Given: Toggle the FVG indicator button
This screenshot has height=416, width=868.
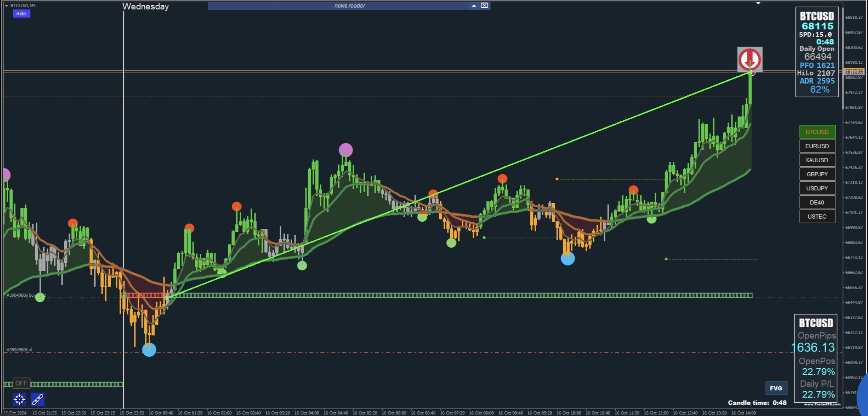Looking at the screenshot, I should [776, 388].
